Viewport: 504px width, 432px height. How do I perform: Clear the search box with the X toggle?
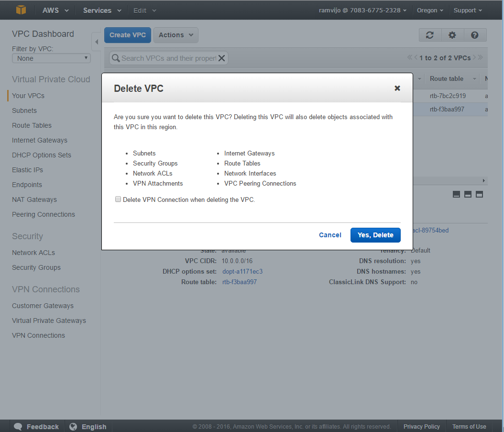tap(221, 57)
